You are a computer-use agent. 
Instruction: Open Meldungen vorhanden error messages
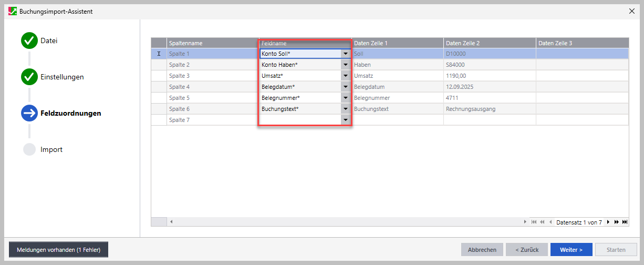[58, 250]
